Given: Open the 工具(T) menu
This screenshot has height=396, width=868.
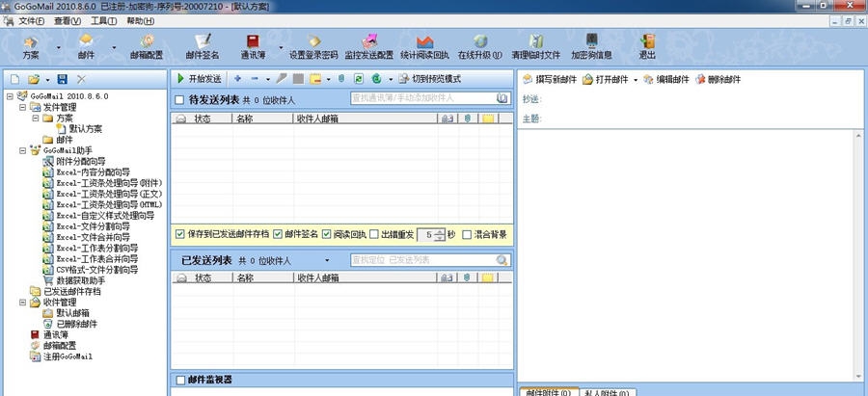Looking at the screenshot, I should coord(103,21).
